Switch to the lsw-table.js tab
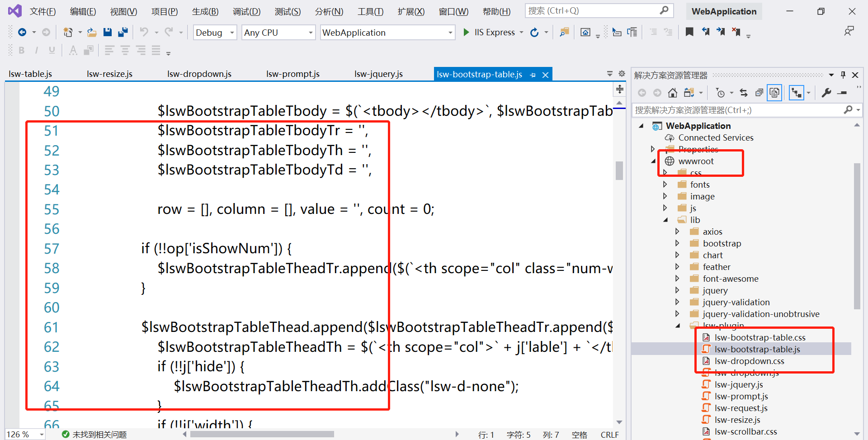The image size is (868, 440). pyautogui.click(x=30, y=74)
